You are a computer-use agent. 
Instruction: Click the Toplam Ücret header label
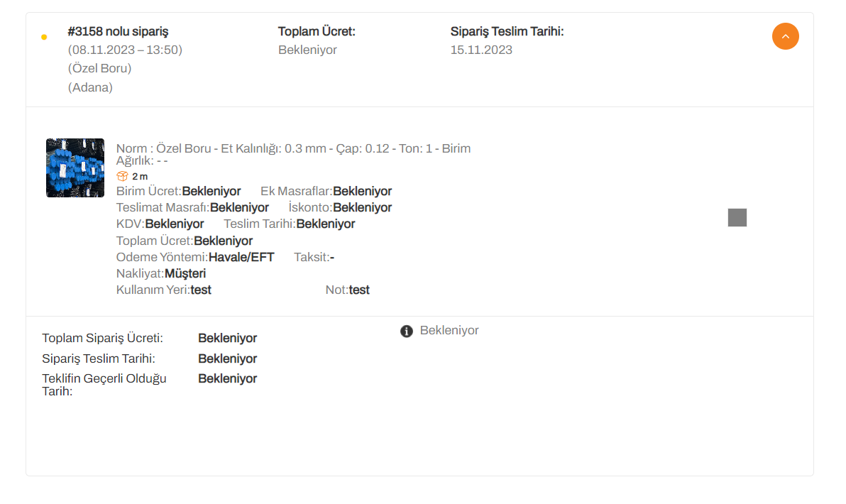[x=317, y=31]
